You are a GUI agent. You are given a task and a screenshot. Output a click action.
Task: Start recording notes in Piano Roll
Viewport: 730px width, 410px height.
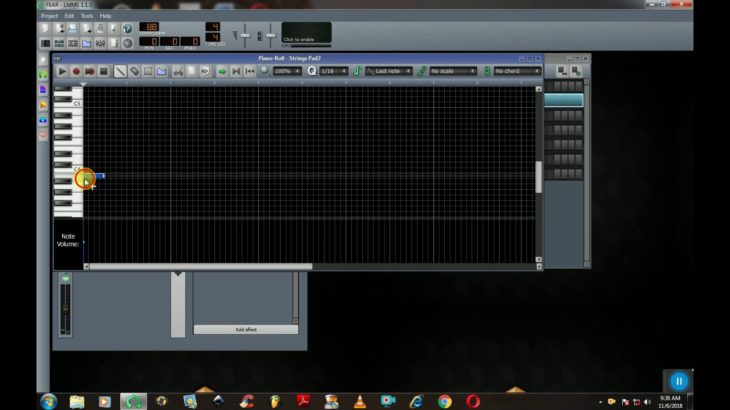click(x=76, y=71)
